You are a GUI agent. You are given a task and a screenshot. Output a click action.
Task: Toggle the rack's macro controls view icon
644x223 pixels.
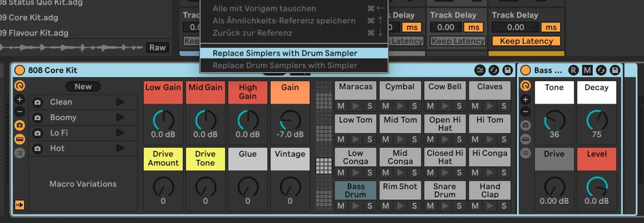[x=20, y=86]
